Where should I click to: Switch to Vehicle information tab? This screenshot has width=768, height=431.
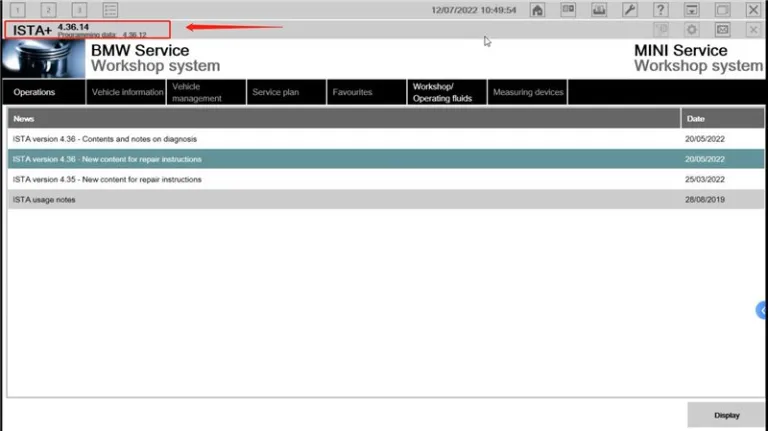pyautogui.click(x=127, y=92)
